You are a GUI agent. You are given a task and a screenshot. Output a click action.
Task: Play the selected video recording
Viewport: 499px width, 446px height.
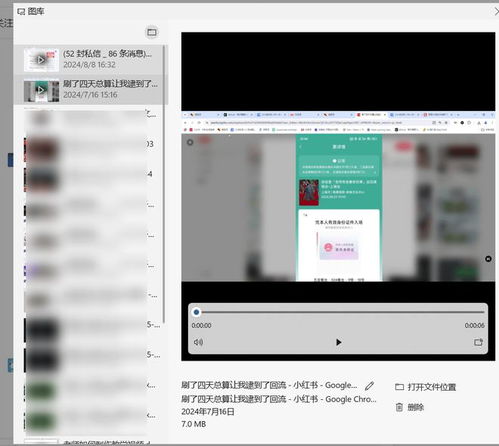[338, 342]
